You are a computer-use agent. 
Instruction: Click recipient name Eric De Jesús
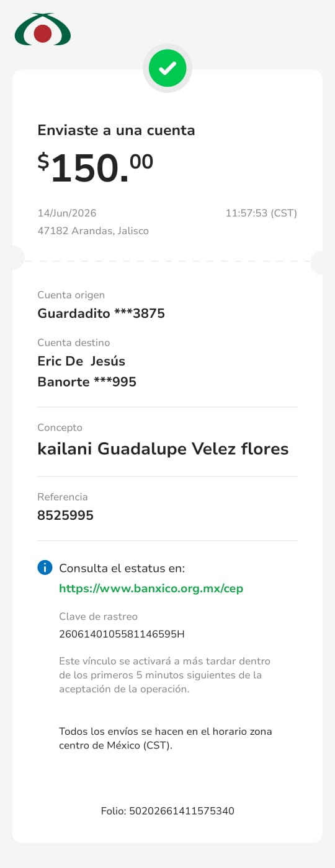(81, 361)
